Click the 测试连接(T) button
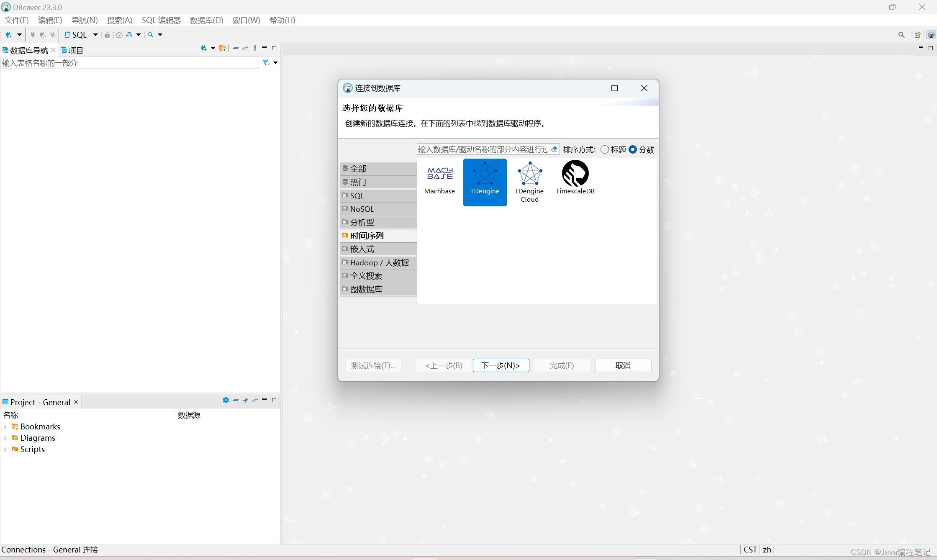The image size is (937, 560). pyautogui.click(x=373, y=365)
